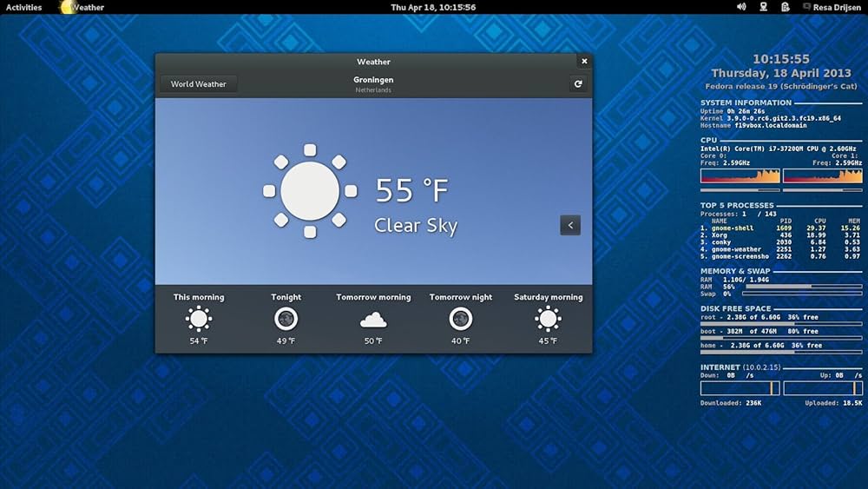Click the TOP 5 PROCESSES heading

pyautogui.click(x=737, y=206)
